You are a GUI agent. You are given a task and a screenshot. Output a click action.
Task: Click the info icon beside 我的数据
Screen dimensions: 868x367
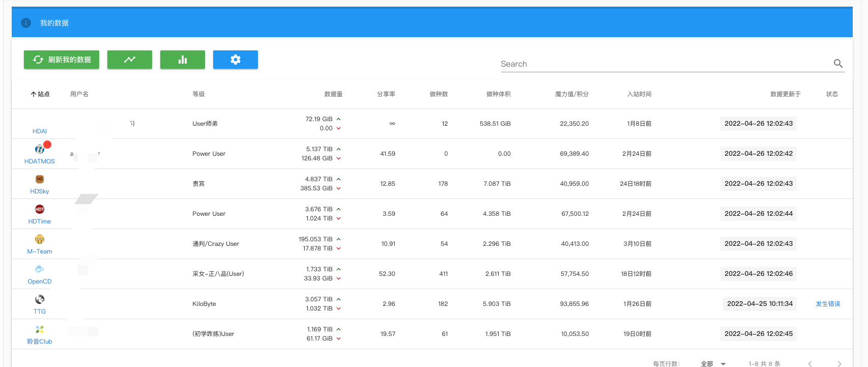click(x=26, y=23)
